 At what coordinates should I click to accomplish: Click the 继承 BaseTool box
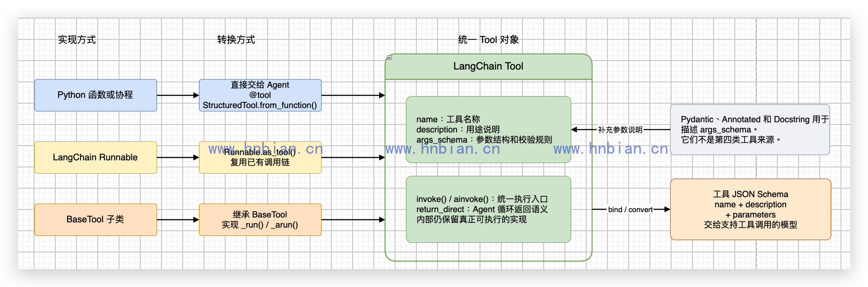tap(260, 220)
